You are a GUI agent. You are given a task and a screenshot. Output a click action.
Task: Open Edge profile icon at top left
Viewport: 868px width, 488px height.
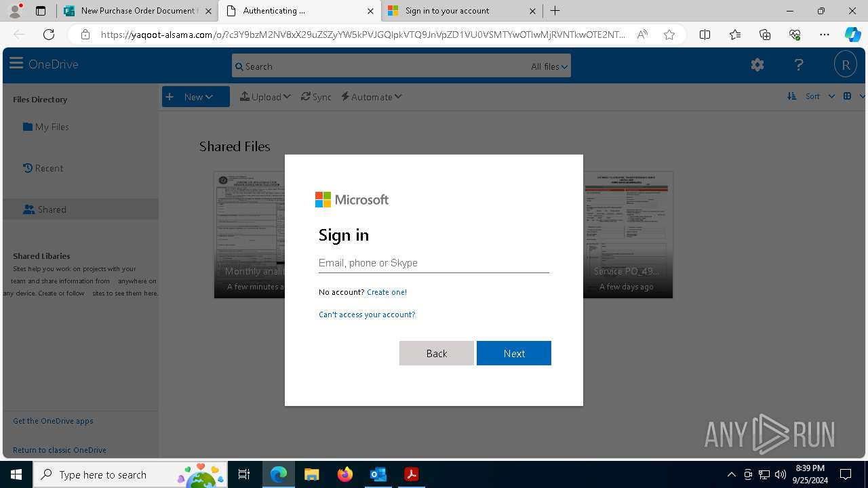click(15, 11)
